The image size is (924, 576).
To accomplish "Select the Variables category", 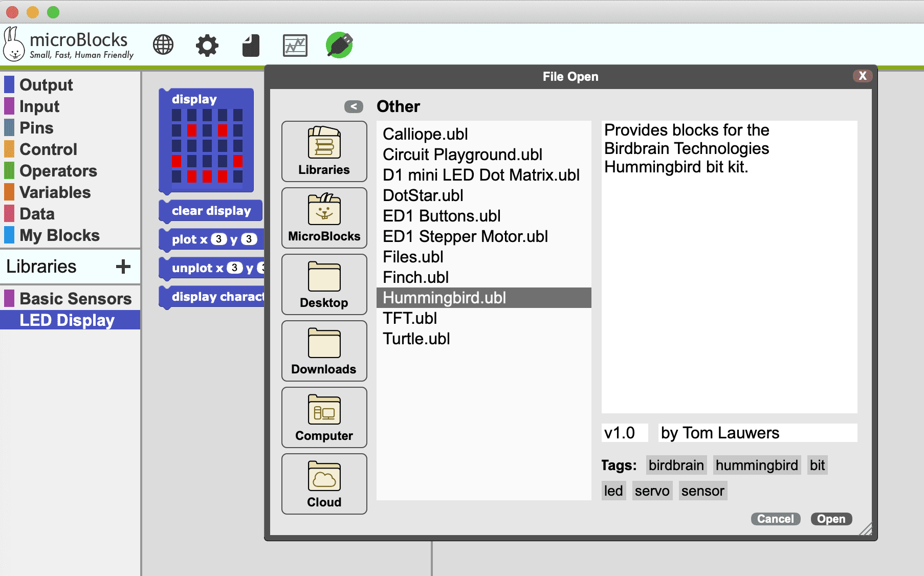I will click(x=55, y=192).
